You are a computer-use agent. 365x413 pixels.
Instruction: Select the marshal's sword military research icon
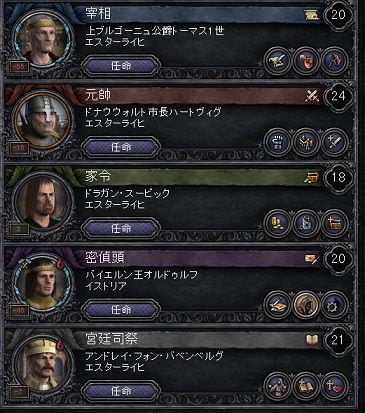pyautogui.click(x=333, y=142)
